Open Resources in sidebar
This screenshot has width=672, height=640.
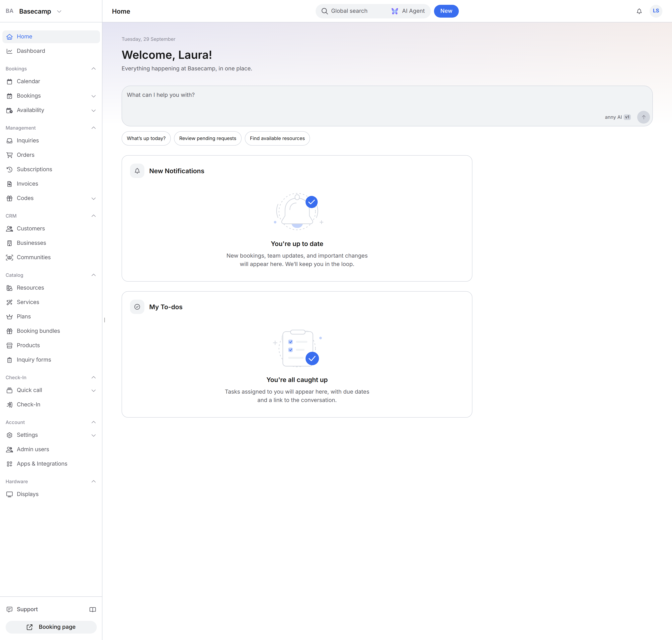(51, 288)
